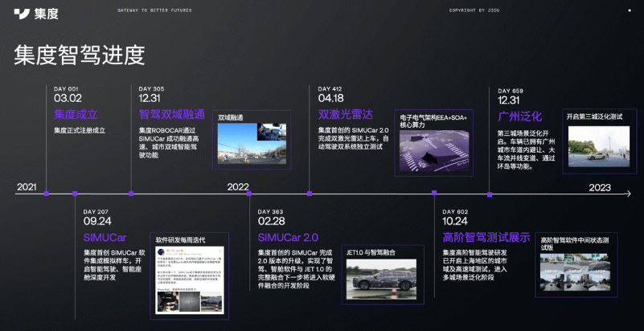The height and width of the screenshot is (331, 644).
Task: Select the 04.18 timeline marker dot
Action: (x=310, y=194)
